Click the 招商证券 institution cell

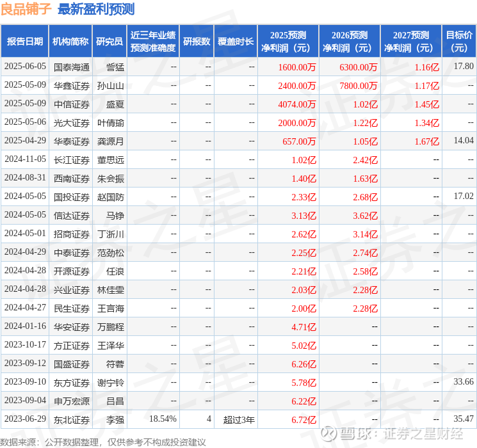[72, 234]
